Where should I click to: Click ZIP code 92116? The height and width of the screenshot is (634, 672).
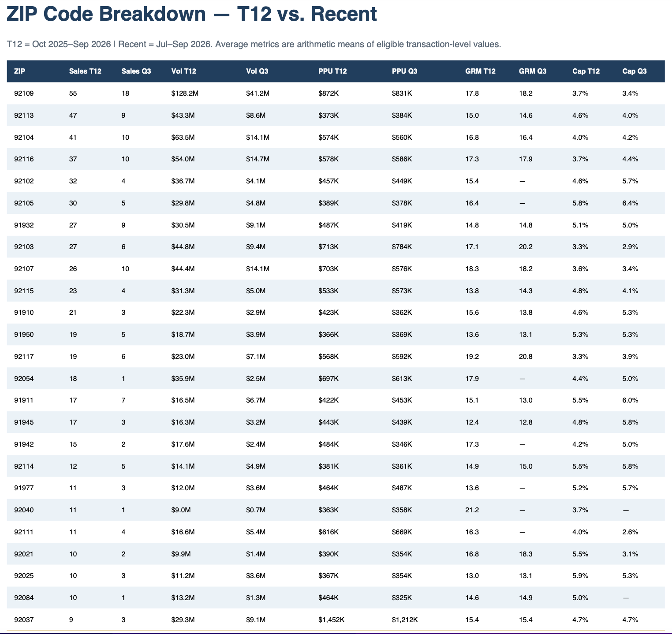coord(24,159)
